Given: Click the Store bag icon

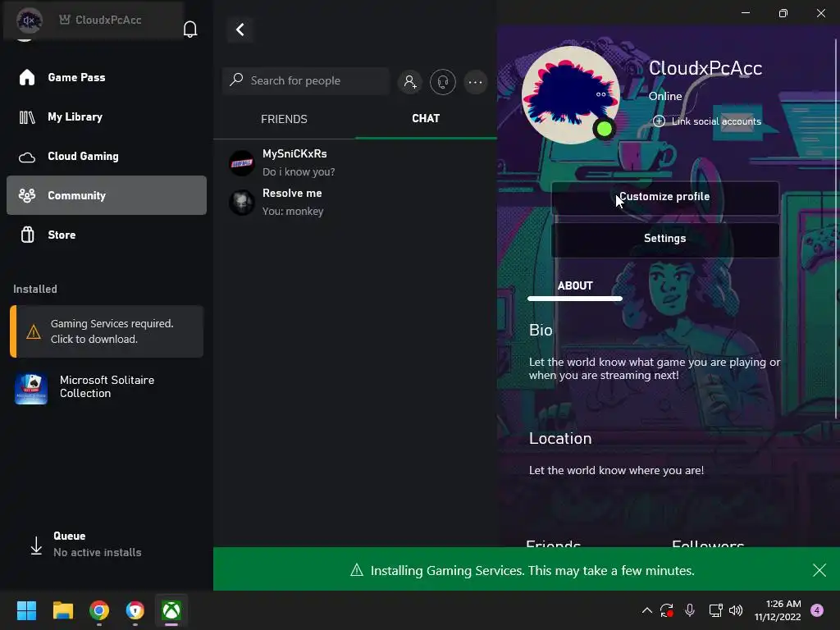Looking at the screenshot, I should (27, 235).
